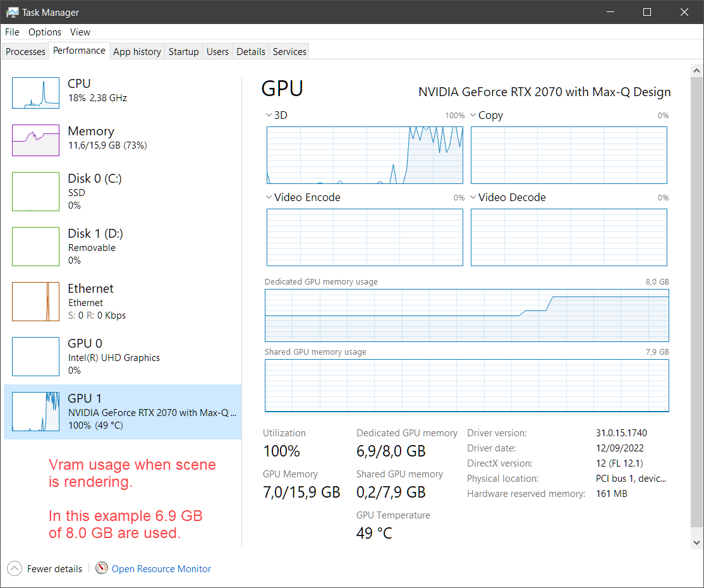704x588 pixels.
Task: Click the Task Manager app icon in title bar
Action: [12, 12]
